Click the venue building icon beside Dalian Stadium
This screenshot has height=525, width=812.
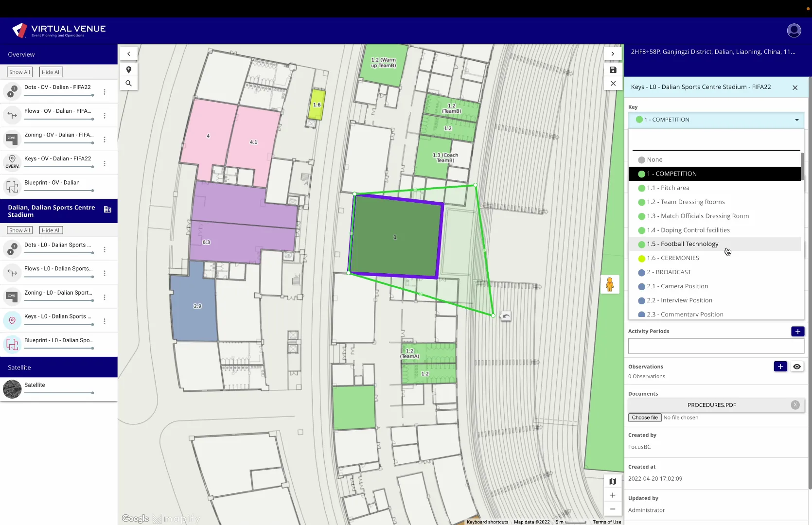(107, 210)
